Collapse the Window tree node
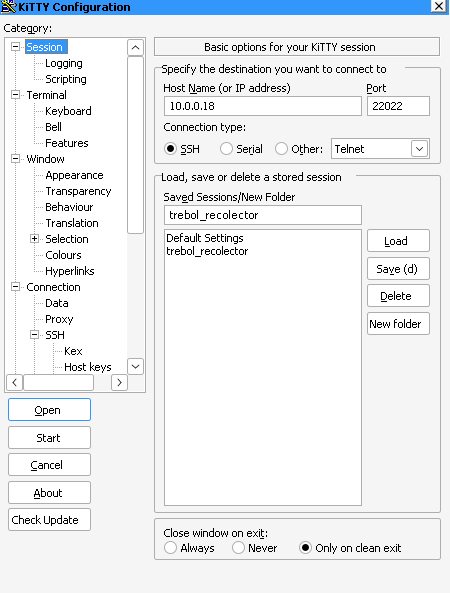This screenshot has width=450, height=593. (x=16, y=158)
